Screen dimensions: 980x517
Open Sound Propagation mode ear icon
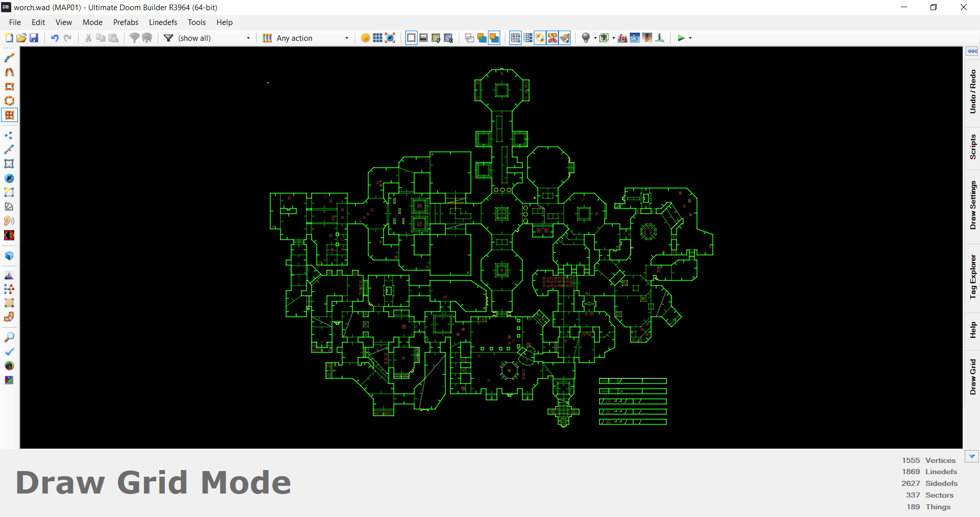click(9, 221)
